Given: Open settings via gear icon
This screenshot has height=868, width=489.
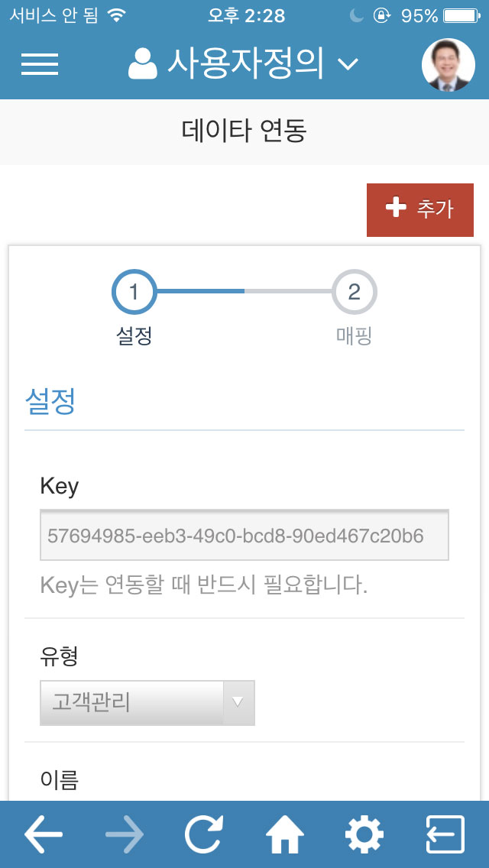Looking at the screenshot, I should click(364, 834).
